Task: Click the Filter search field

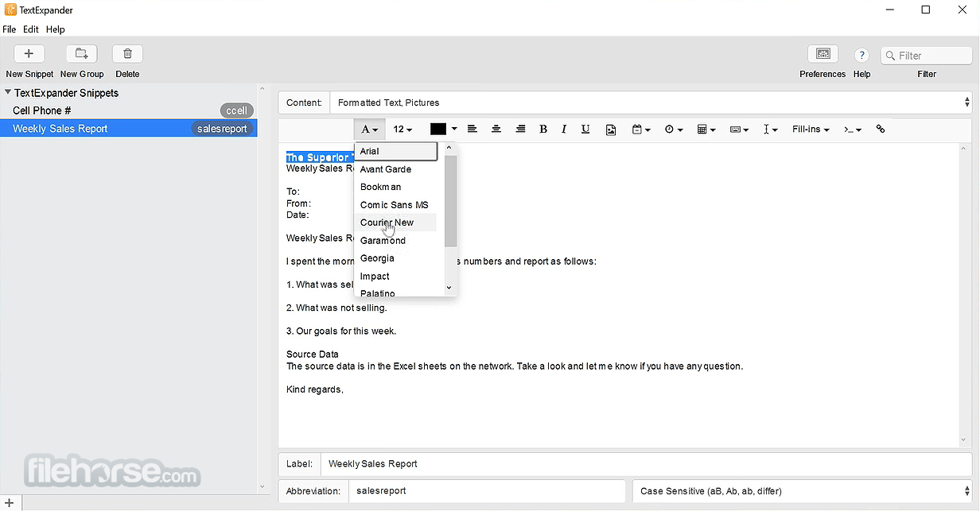Action: point(927,56)
